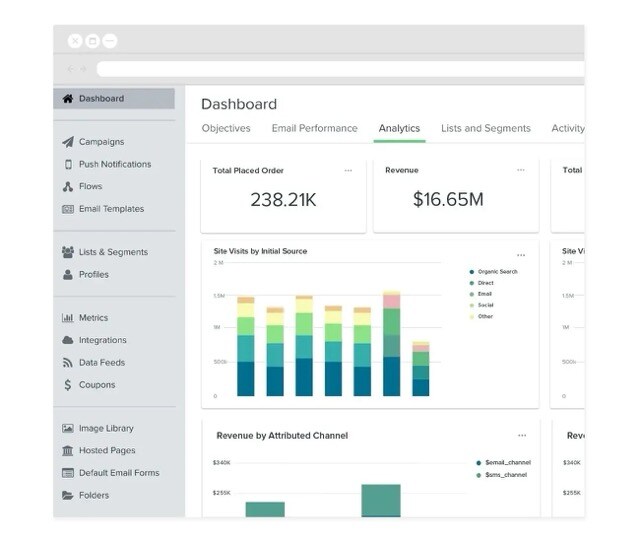The width and height of the screenshot is (640, 542).
Task: Switch to the Lists and Segments tab
Action: (485, 128)
